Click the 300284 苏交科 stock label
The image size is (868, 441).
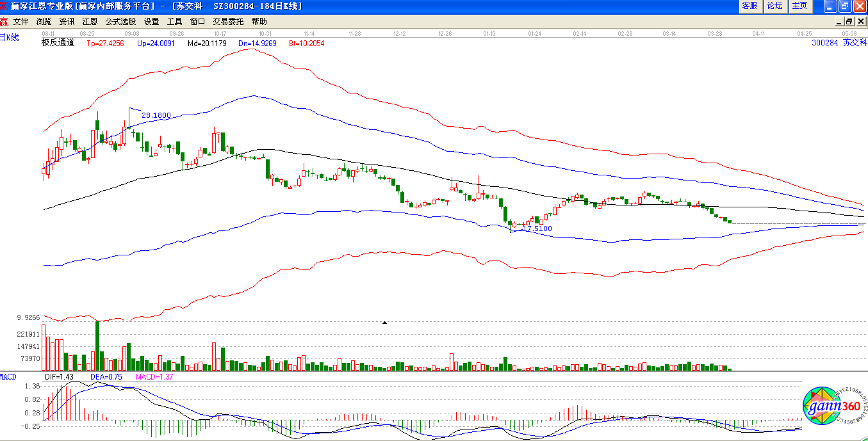[839, 43]
